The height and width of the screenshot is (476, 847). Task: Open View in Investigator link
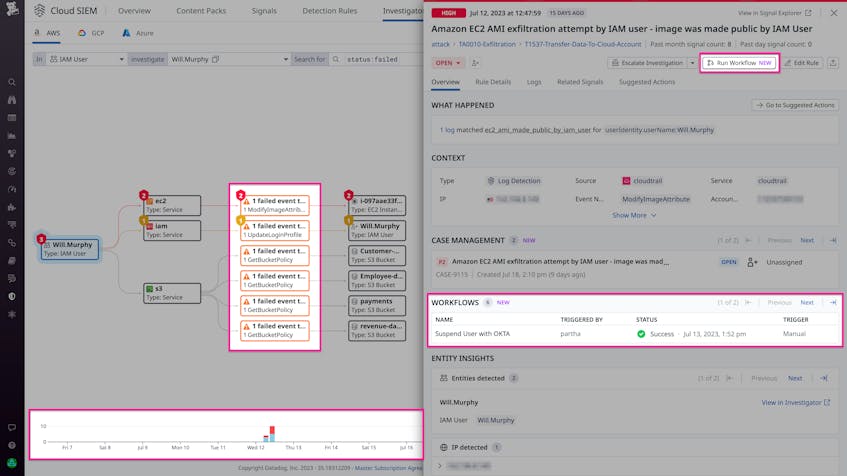[796, 403]
